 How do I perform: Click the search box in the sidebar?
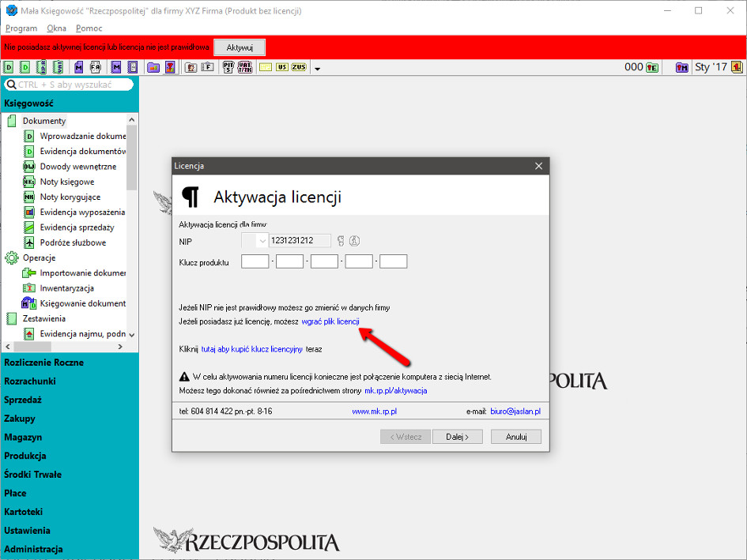click(71, 85)
